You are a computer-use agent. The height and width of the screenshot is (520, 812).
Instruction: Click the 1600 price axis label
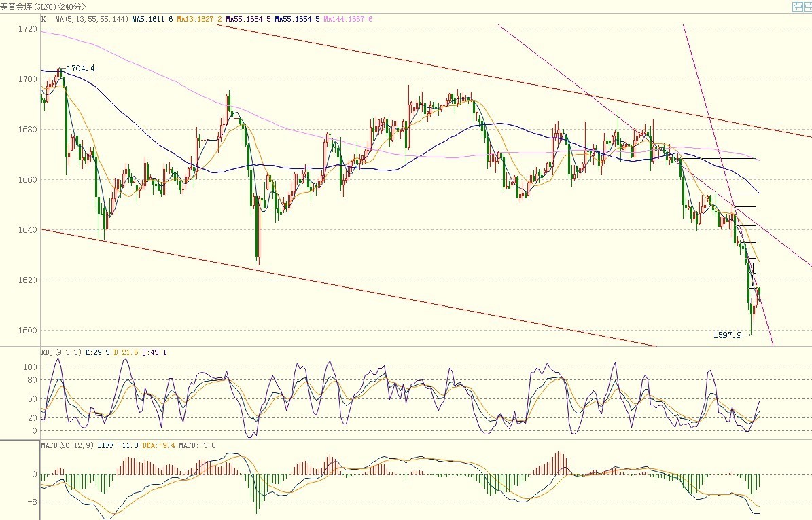(28, 330)
